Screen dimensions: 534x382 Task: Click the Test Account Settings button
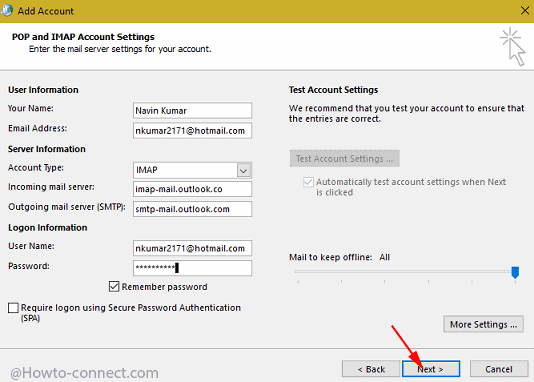pyautogui.click(x=344, y=159)
